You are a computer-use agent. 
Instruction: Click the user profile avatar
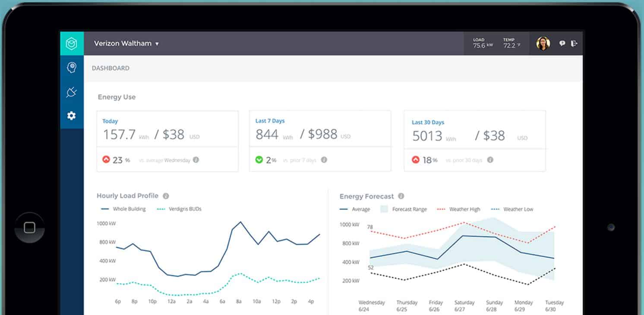pyautogui.click(x=543, y=44)
